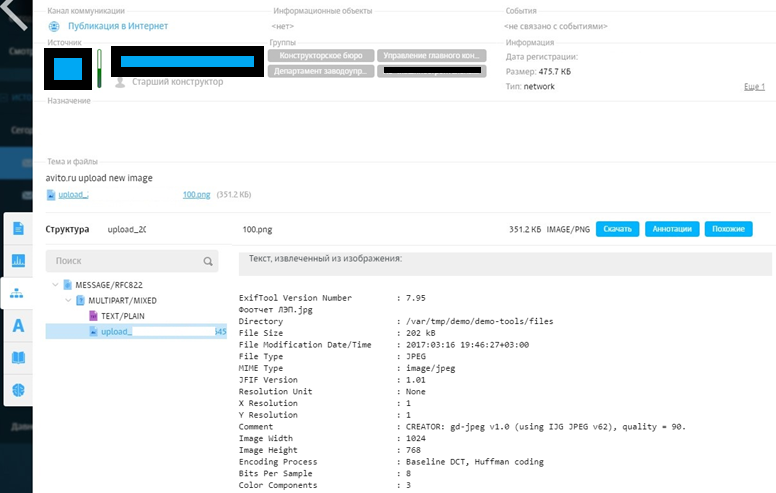
Task: Open the document view sidebar icon
Action: (x=18, y=229)
